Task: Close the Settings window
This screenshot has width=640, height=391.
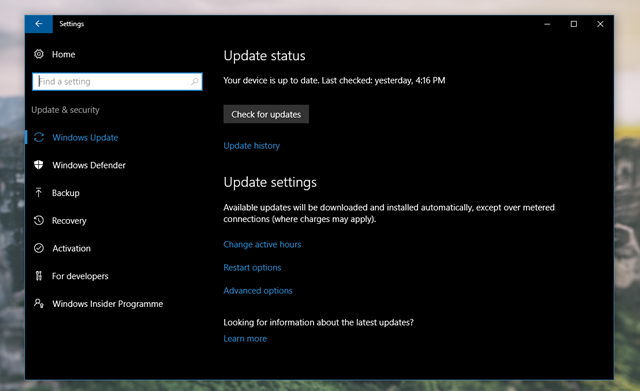Action: point(600,24)
